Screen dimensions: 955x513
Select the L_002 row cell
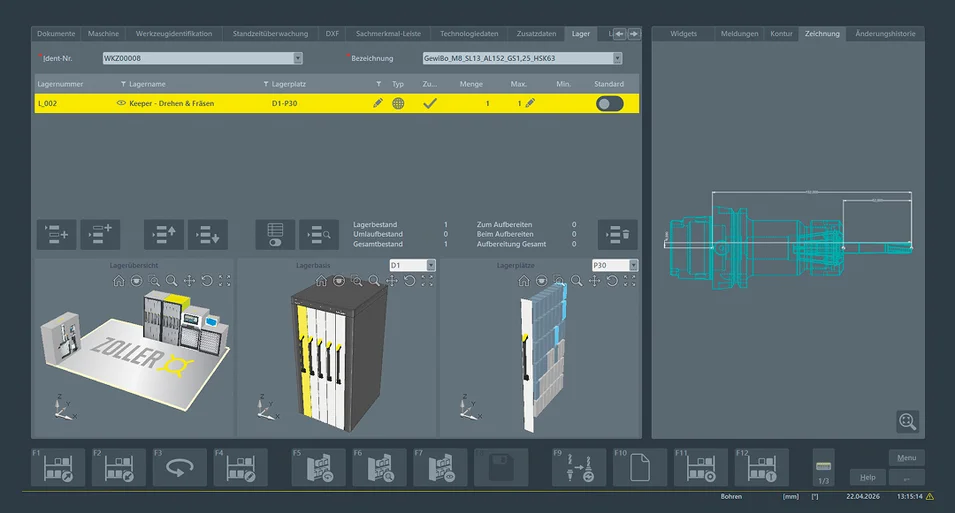[48, 104]
